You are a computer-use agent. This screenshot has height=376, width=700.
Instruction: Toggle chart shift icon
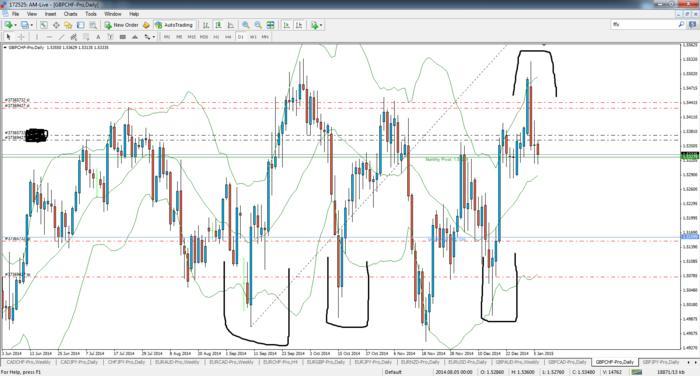pos(299,25)
